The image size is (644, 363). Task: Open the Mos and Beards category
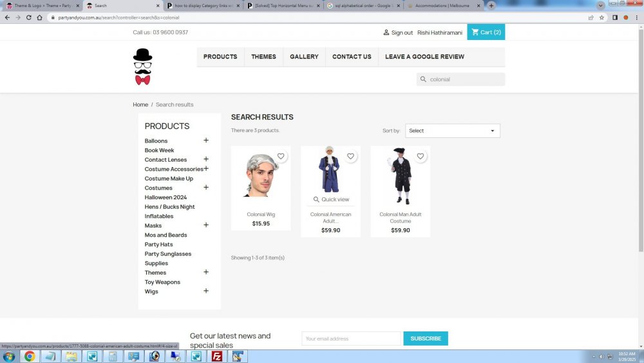166,235
